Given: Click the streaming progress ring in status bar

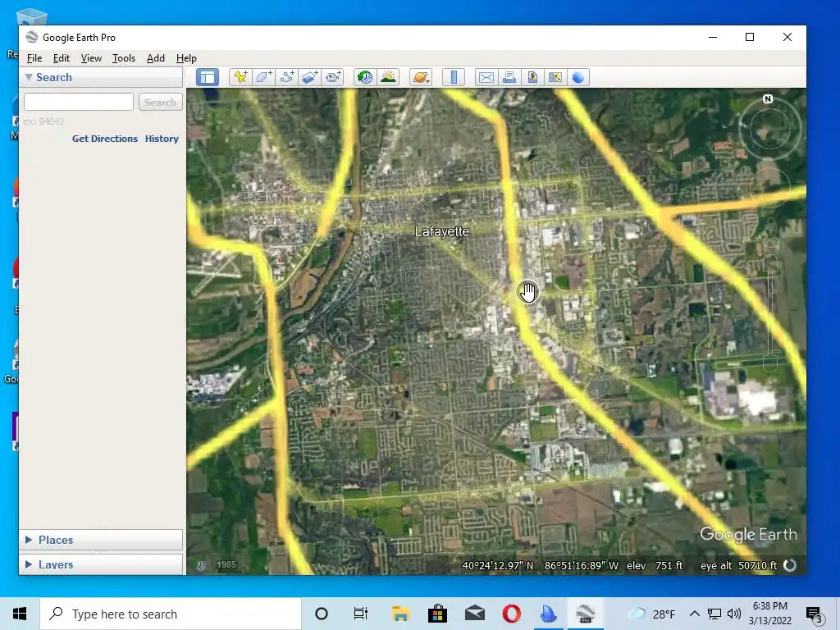Looking at the screenshot, I should tap(790, 565).
